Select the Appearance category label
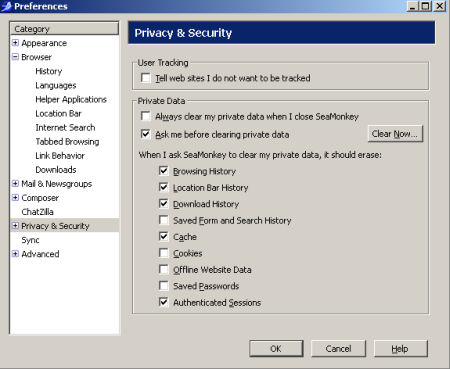The image size is (450, 369). tap(44, 43)
